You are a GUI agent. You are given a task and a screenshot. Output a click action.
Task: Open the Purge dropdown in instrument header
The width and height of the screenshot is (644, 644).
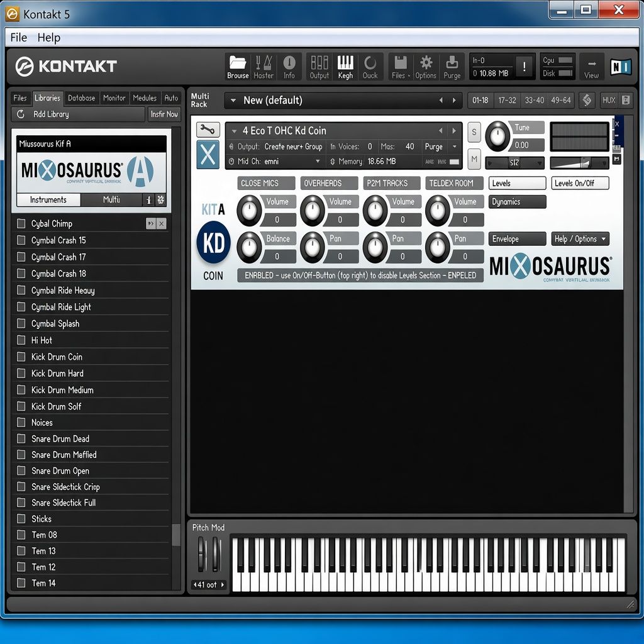coord(455,147)
